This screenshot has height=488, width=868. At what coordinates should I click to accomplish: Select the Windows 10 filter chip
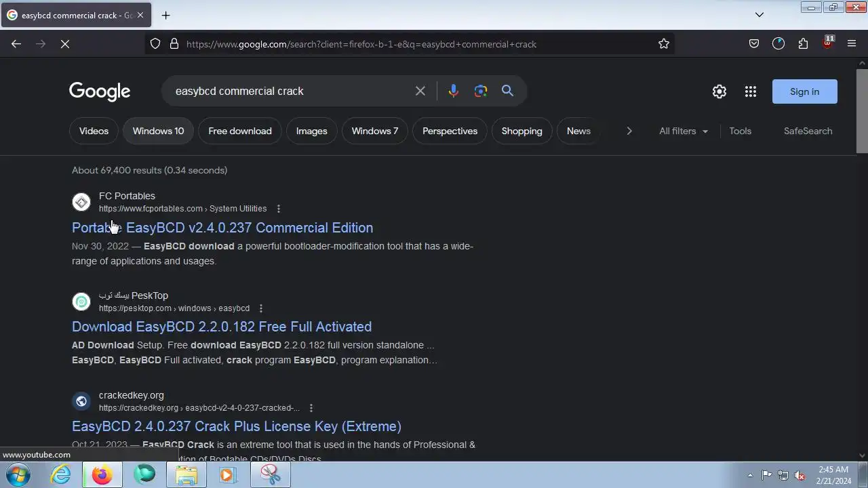pos(158,131)
